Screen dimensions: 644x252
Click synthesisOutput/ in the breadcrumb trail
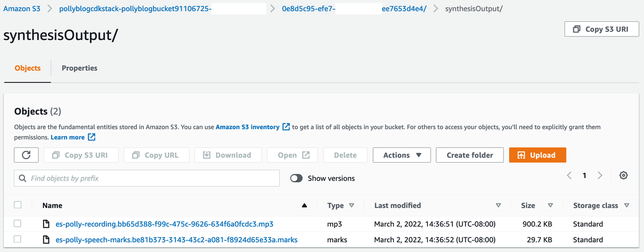click(473, 9)
